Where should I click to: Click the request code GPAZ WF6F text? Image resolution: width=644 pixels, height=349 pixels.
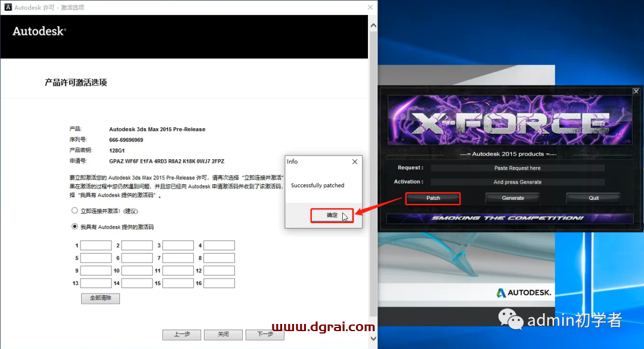pyautogui.click(x=167, y=161)
